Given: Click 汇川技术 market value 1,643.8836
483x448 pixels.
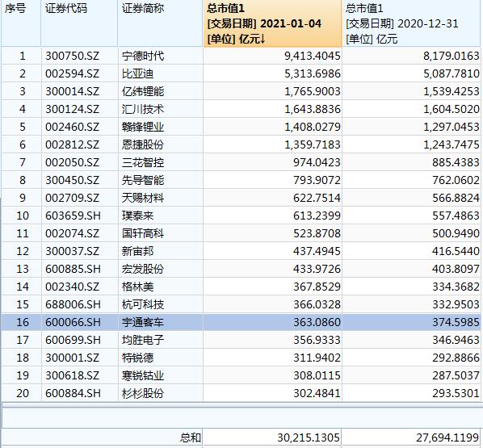Looking at the screenshot, I should 313,109.
